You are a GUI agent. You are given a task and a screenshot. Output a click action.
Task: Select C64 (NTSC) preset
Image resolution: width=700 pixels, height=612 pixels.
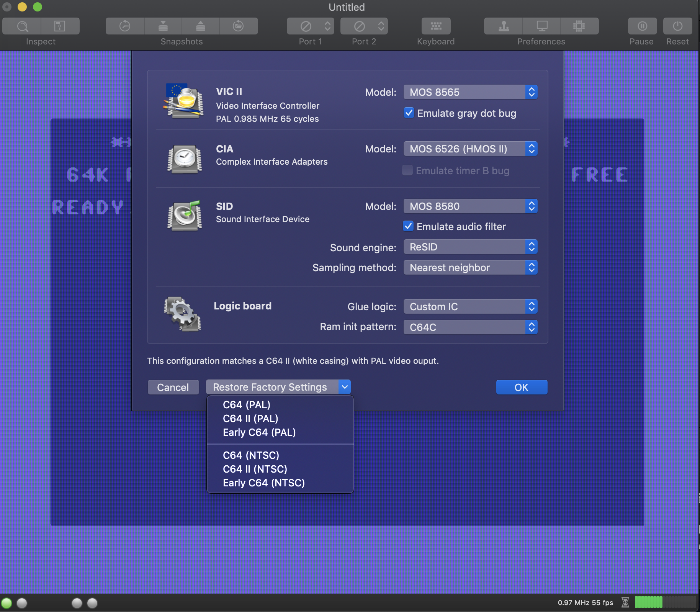tap(280, 455)
